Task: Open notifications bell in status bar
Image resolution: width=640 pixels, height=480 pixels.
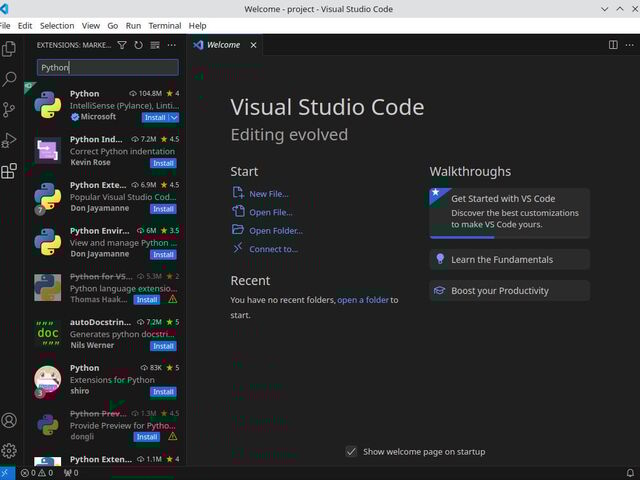Action: click(x=630, y=473)
